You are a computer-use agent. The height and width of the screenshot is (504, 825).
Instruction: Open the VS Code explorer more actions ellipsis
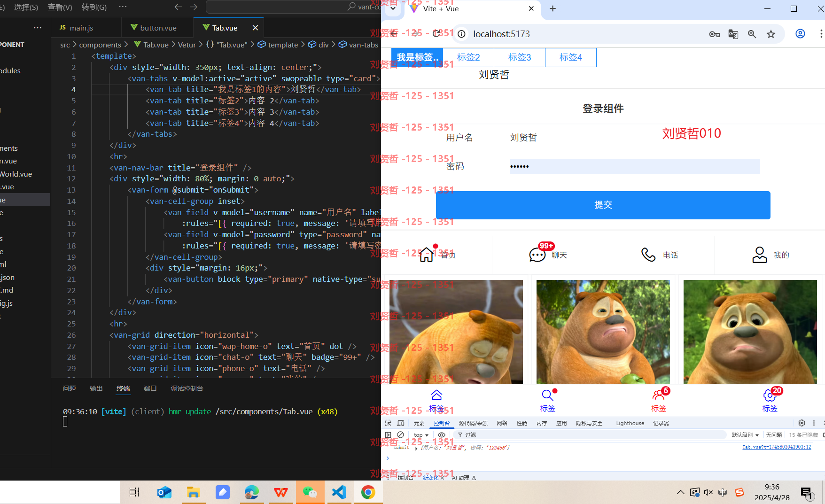[x=38, y=28]
